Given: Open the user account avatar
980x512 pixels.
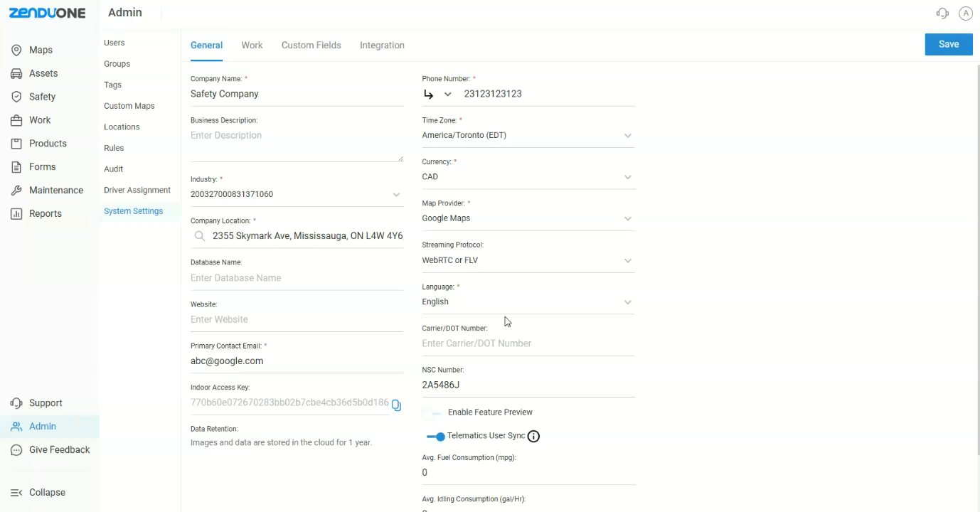Looking at the screenshot, I should coord(965,14).
